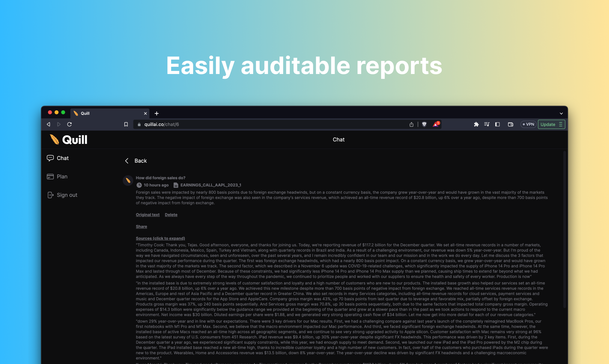Click the share page icon in address bar

click(412, 124)
